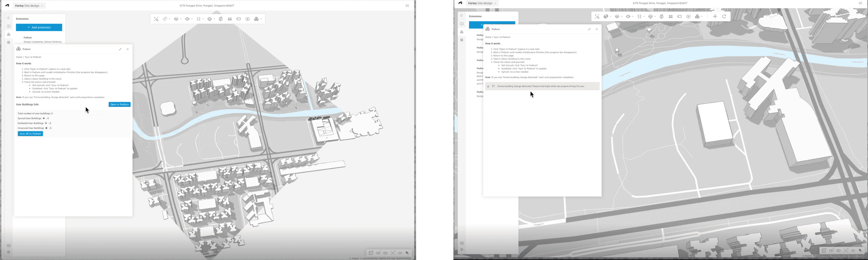
Task: Open Forma Site design dropdown in right window
Action: 482,3
